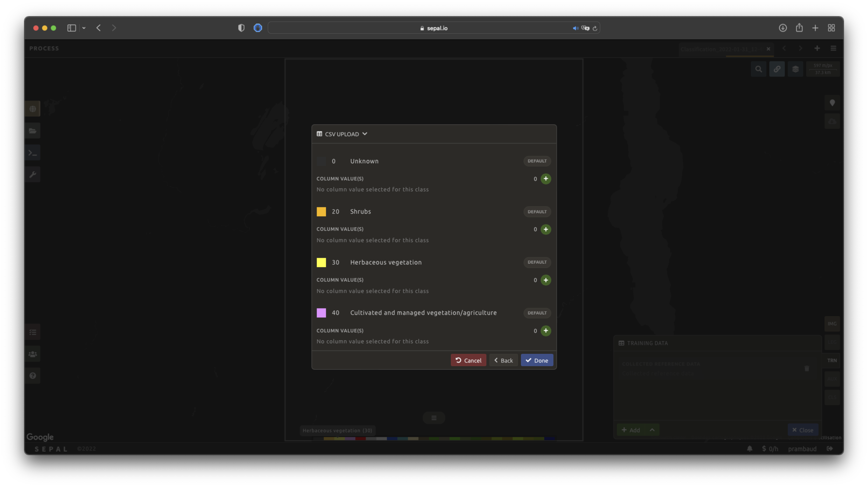Open Safari sidebar dropdown arrow
The image size is (868, 487).
84,28
